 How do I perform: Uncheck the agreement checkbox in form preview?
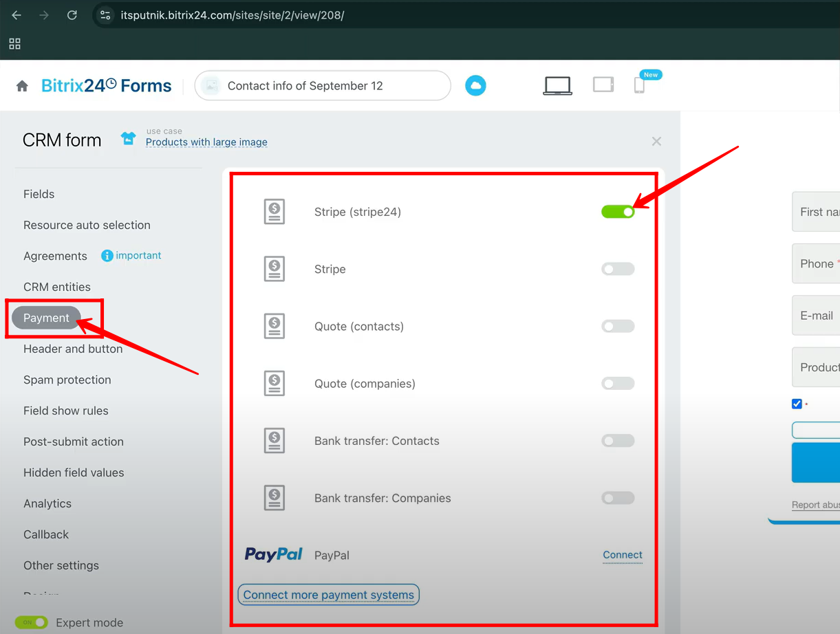pyautogui.click(x=797, y=404)
